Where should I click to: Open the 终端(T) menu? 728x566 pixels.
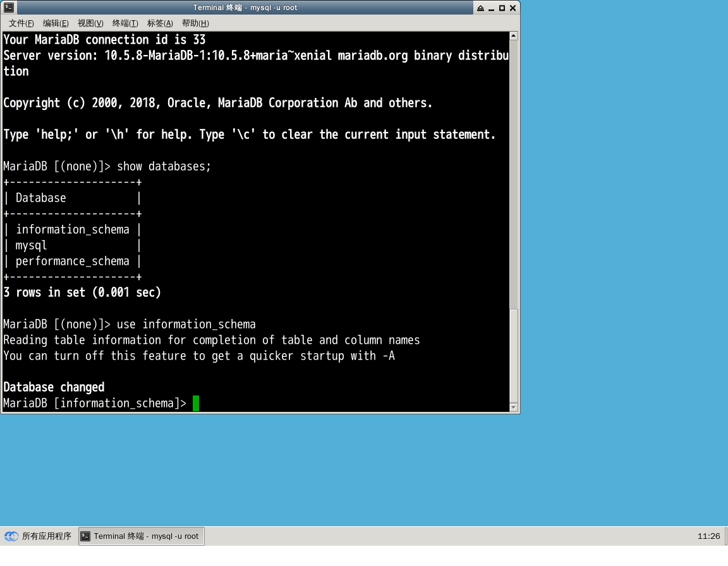pyautogui.click(x=125, y=23)
